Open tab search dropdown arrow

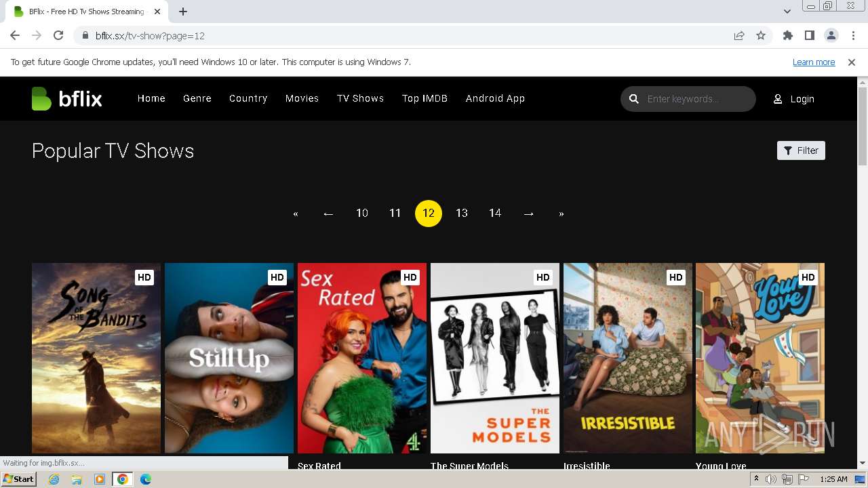click(787, 12)
